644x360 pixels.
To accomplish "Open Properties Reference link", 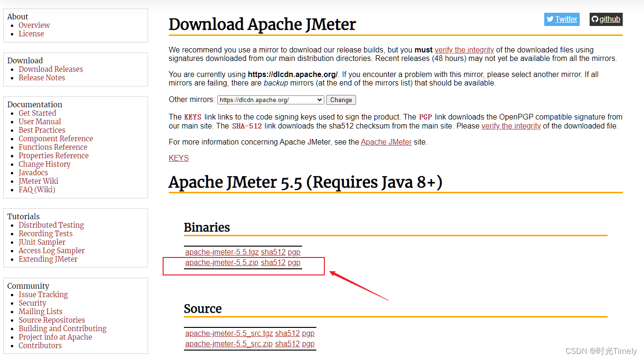I will point(53,155).
